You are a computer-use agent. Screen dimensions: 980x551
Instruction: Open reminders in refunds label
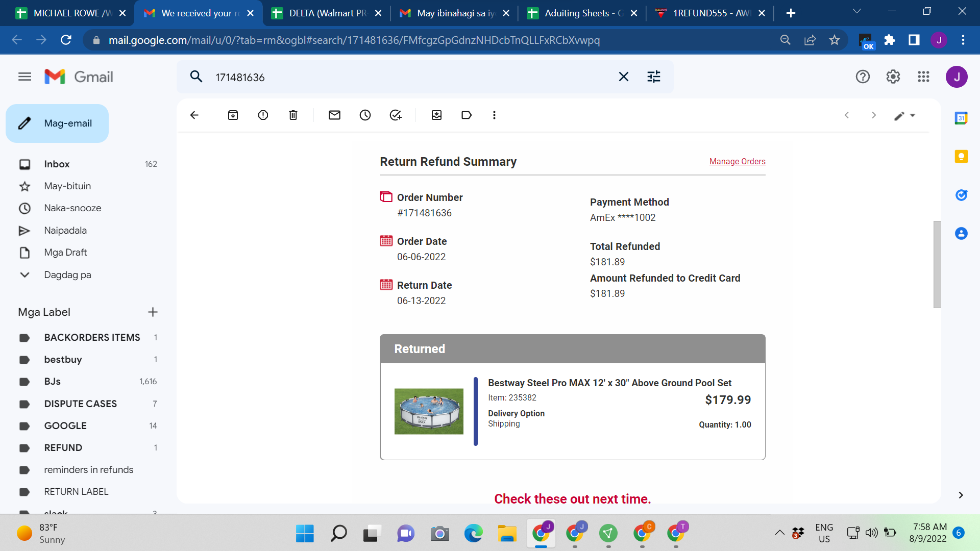point(88,470)
